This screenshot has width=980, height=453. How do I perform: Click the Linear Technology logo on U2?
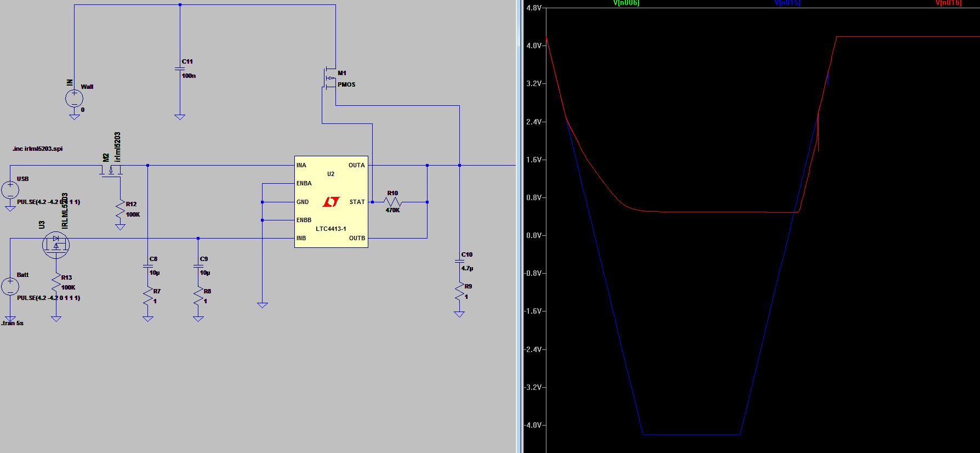click(331, 202)
